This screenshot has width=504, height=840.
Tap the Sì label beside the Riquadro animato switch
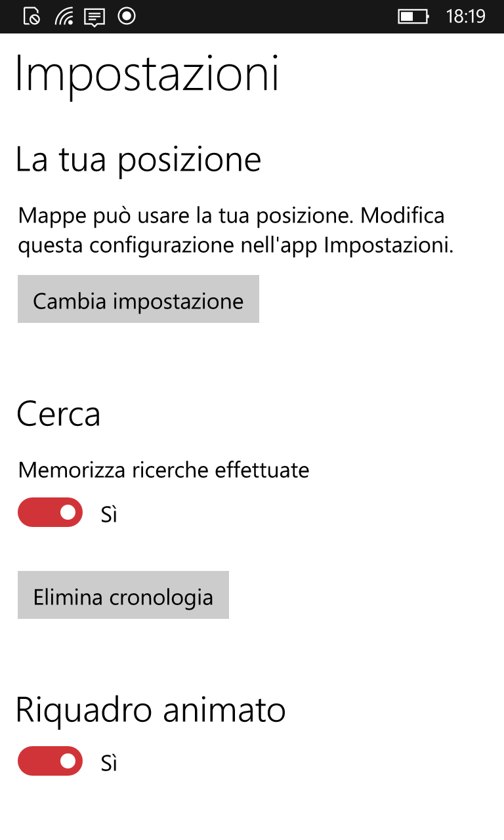pos(109,763)
